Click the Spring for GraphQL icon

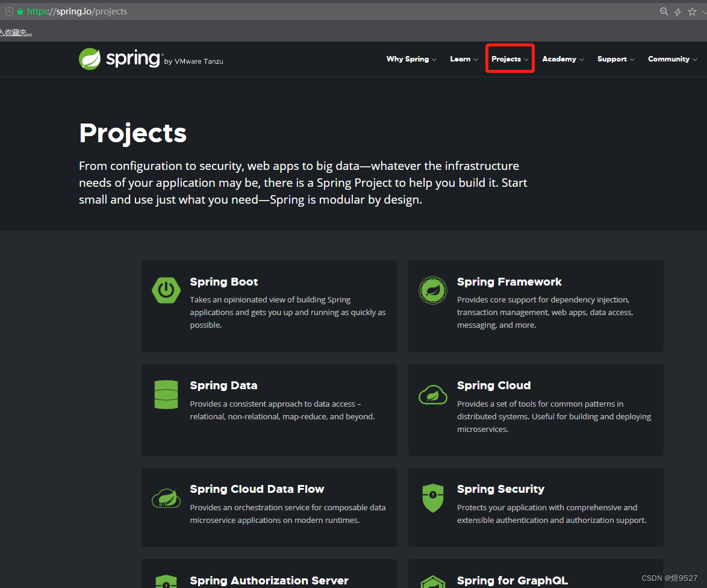(433, 582)
